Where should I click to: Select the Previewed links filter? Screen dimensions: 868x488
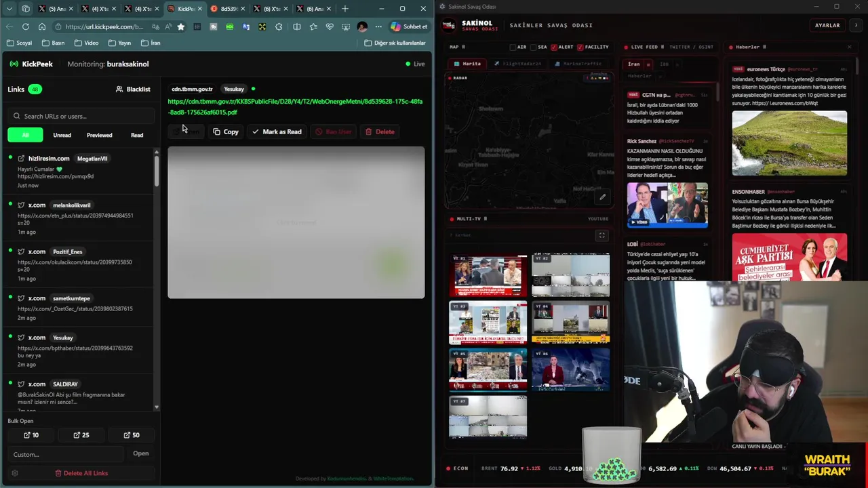point(99,135)
